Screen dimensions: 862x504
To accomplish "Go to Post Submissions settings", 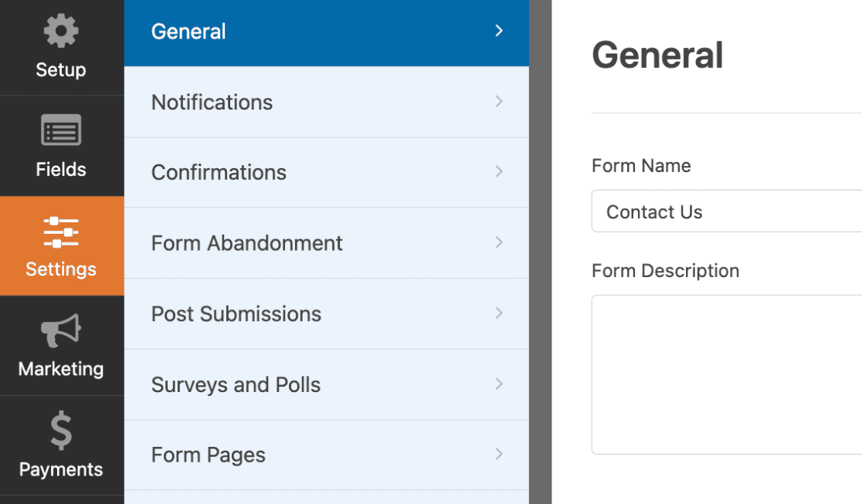I will click(x=327, y=314).
